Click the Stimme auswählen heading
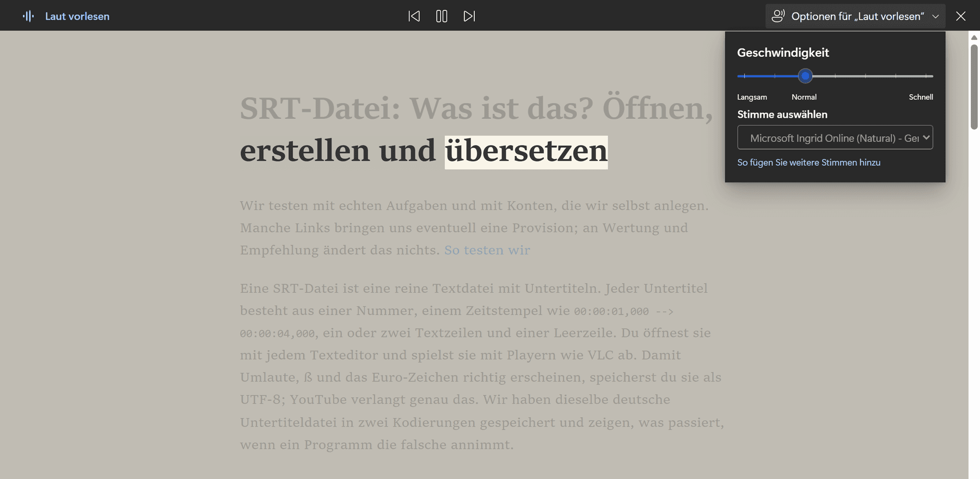Image resolution: width=980 pixels, height=479 pixels. (782, 114)
